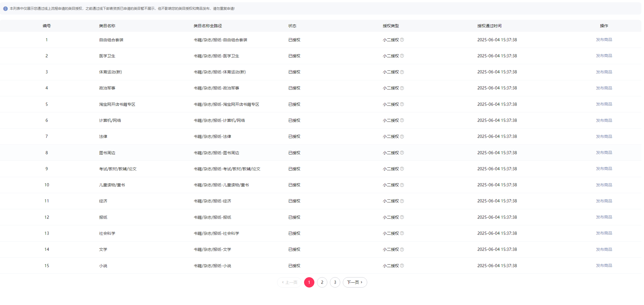The image size is (644, 305).
Task: Click the blue info icon in notice banner
Action: 5,9
